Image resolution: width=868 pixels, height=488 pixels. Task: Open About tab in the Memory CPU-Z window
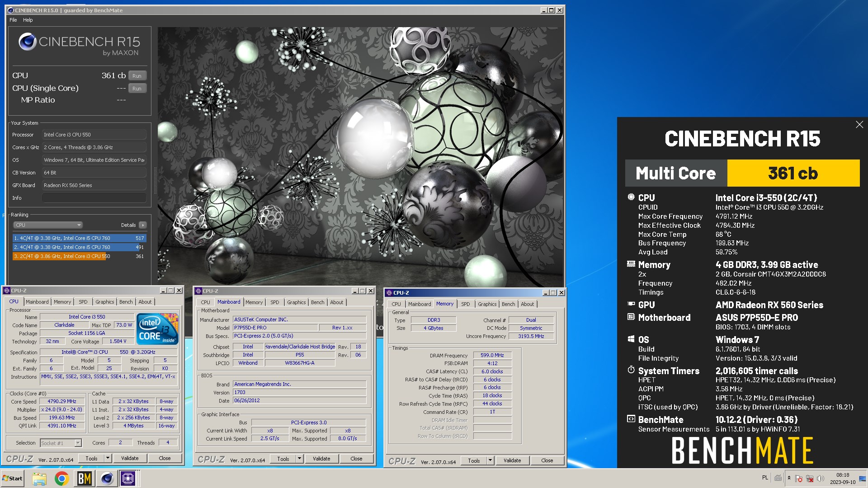pos(528,304)
